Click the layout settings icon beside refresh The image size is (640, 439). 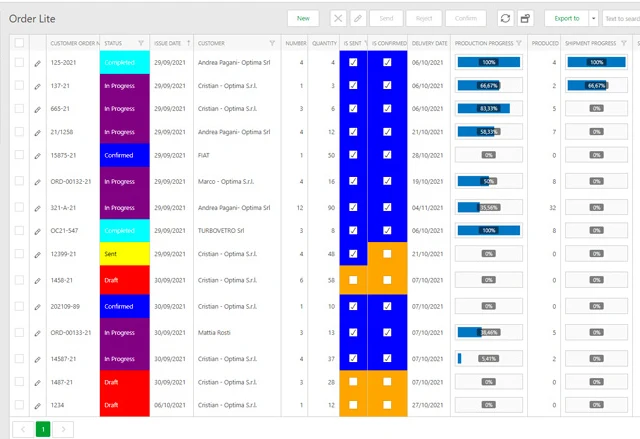[x=525, y=18]
